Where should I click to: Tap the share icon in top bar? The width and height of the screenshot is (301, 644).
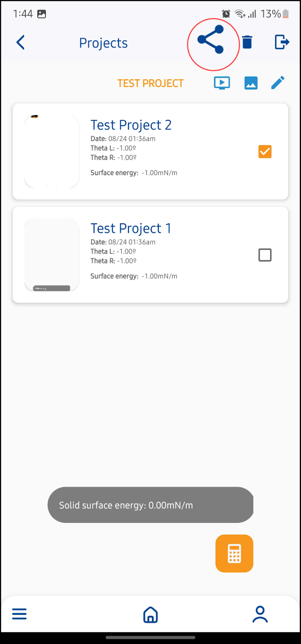[211, 39]
